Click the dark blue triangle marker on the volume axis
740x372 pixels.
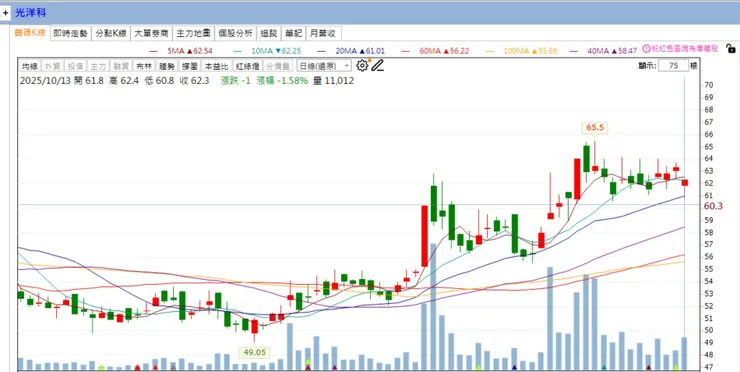point(514,367)
